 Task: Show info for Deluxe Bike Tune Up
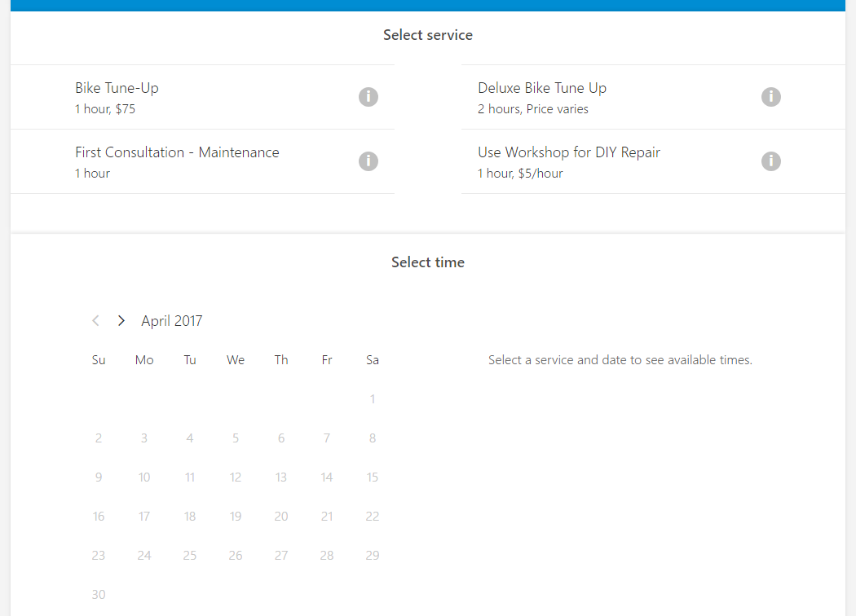click(x=771, y=97)
